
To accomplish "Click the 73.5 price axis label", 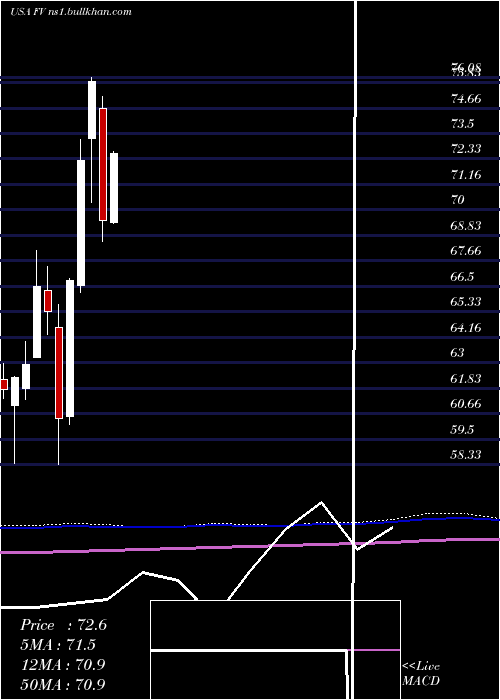I will tap(462, 124).
